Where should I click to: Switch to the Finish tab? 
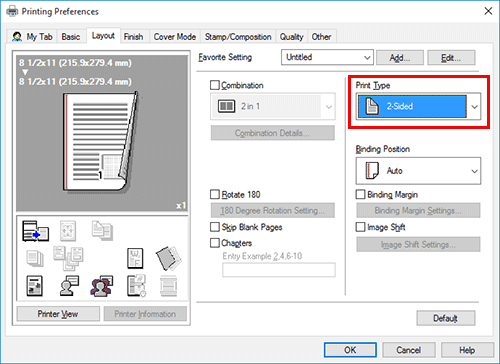click(x=133, y=37)
